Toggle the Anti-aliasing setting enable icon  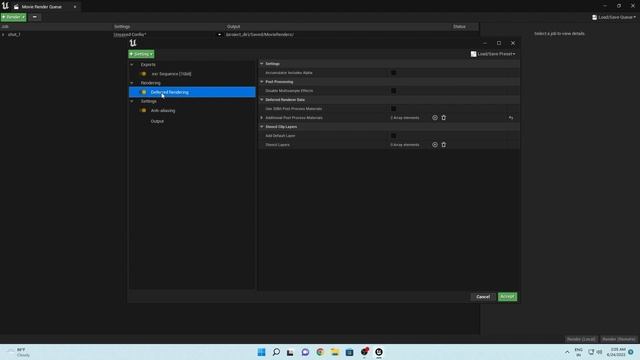click(x=143, y=111)
